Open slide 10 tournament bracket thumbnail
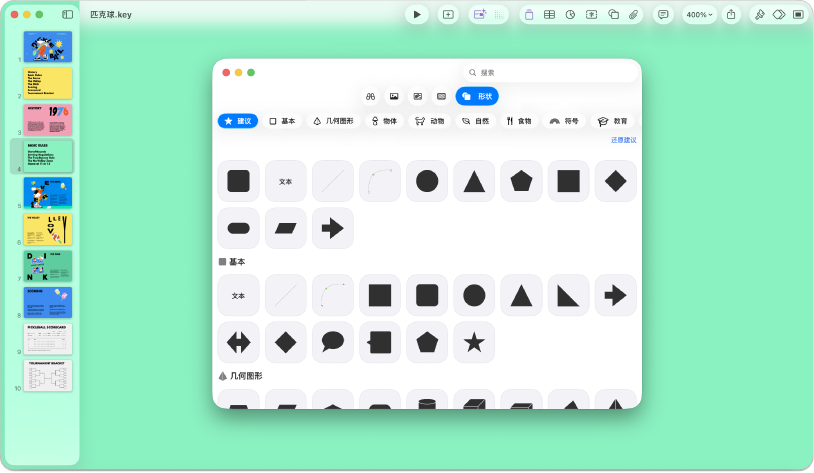 [x=48, y=375]
